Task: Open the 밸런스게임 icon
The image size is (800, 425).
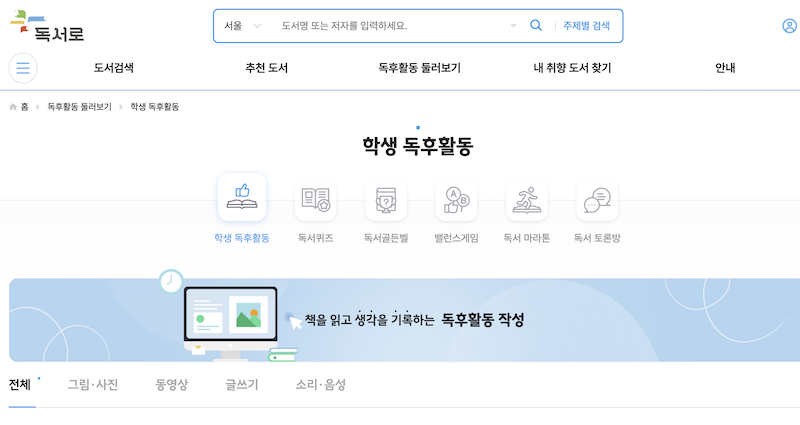Action: click(456, 201)
